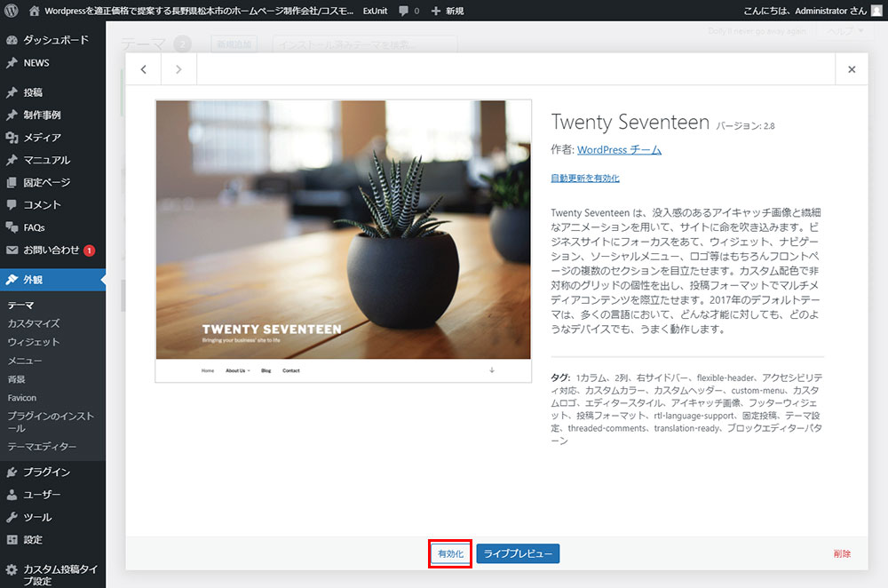
Task: Click the Twenty Seventeen theme screenshot
Action: pos(331,241)
